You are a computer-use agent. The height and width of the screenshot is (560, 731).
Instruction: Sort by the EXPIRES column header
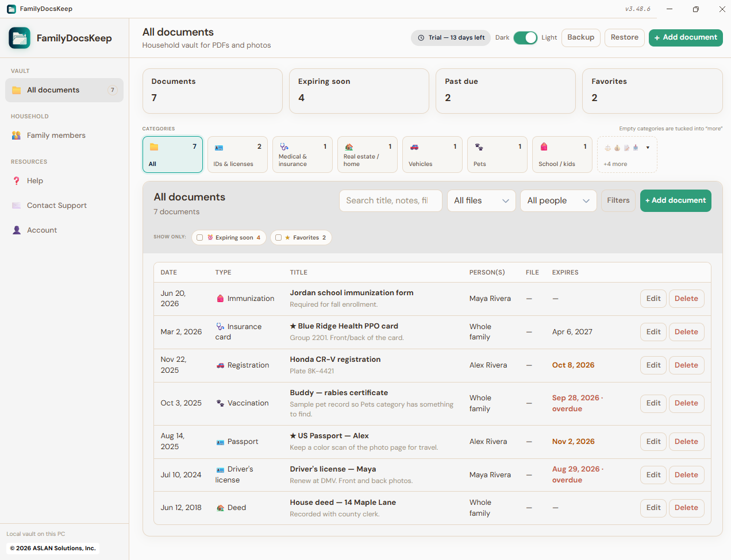(565, 272)
